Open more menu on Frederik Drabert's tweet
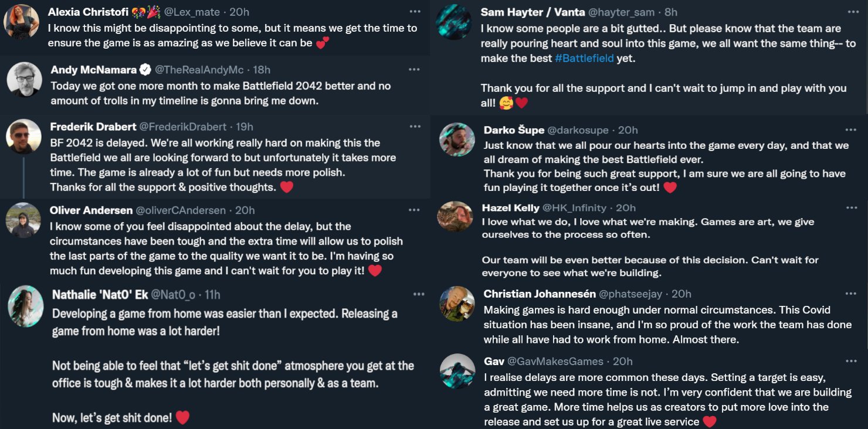This screenshot has height=429, width=868. (x=415, y=127)
